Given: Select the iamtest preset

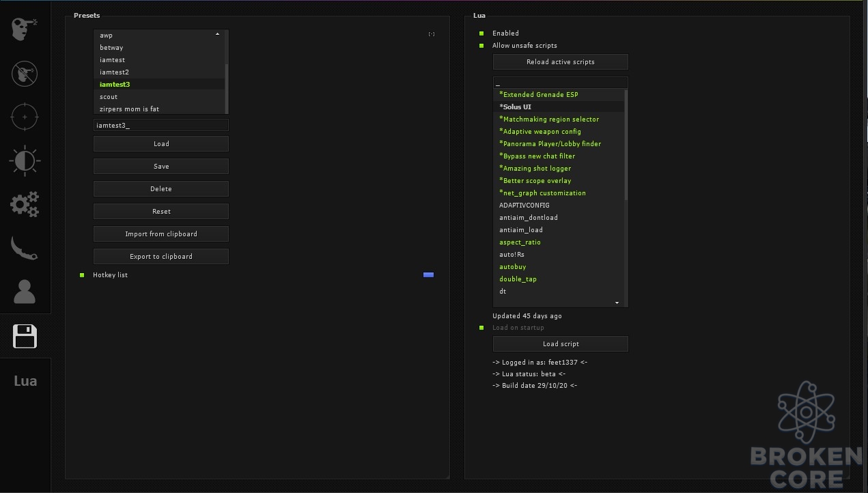Looking at the screenshot, I should point(158,60).
